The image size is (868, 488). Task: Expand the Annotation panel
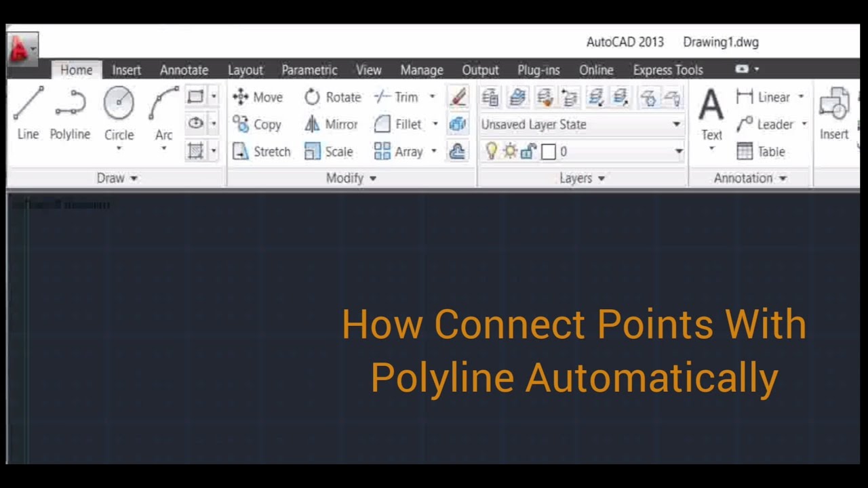(x=750, y=178)
